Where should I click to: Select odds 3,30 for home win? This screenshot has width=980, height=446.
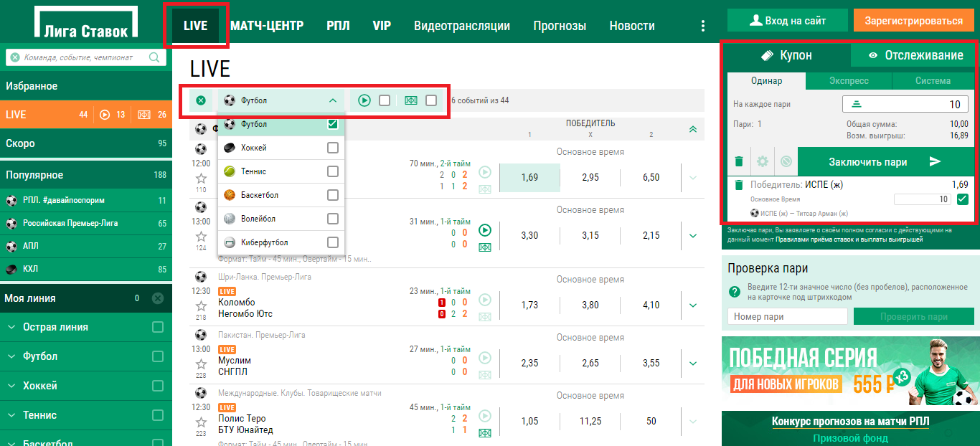pos(529,235)
